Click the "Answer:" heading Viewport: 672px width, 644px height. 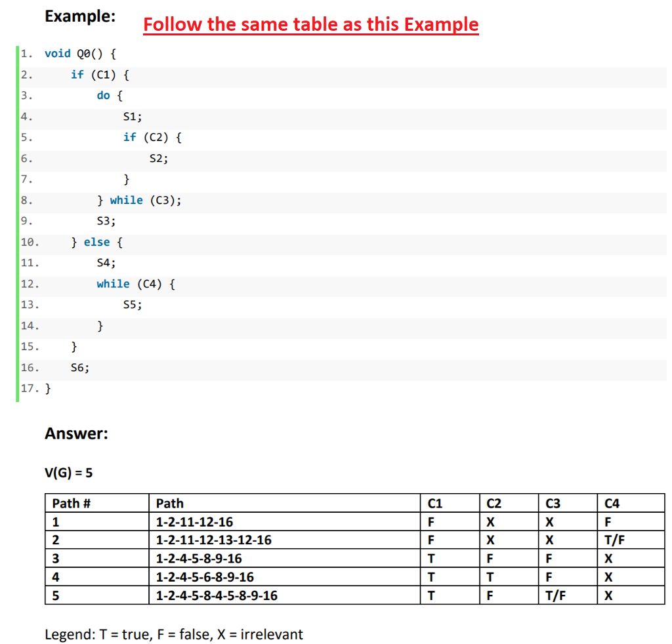click(x=75, y=433)
